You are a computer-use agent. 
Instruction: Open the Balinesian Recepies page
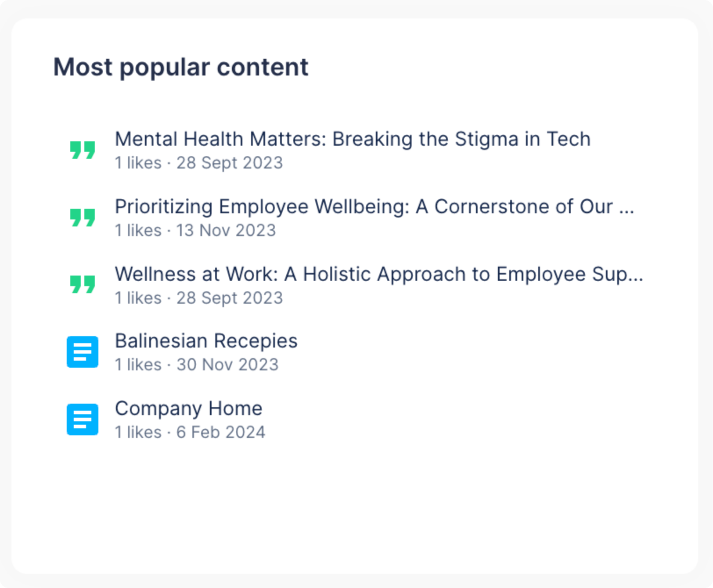pyautogui.click(x=206, y=341)
